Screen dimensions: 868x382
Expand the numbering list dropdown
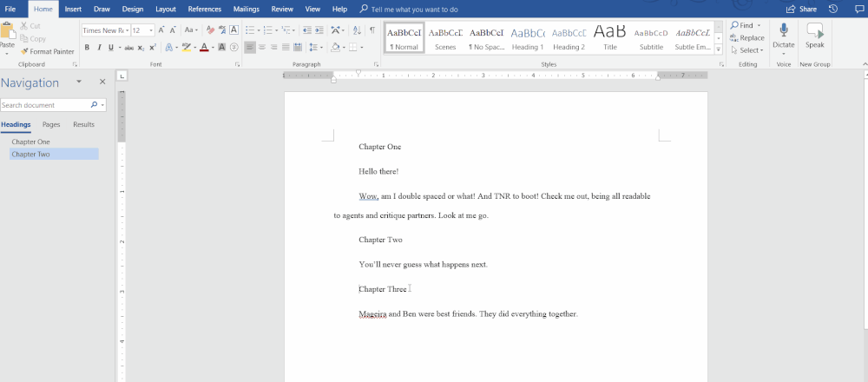click(276, 30)
